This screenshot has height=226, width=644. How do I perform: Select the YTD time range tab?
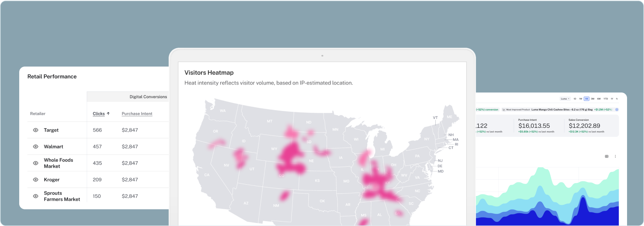click(x=606, y=99)
